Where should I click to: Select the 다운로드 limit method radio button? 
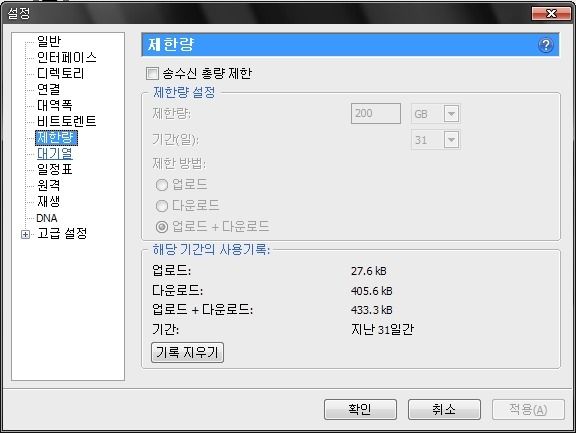162,206
